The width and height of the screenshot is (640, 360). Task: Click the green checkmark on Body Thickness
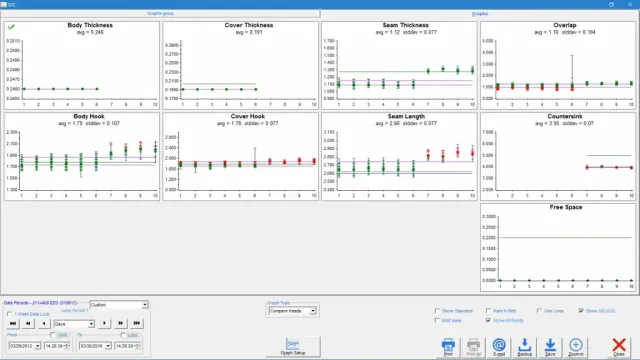pos(11,27)
